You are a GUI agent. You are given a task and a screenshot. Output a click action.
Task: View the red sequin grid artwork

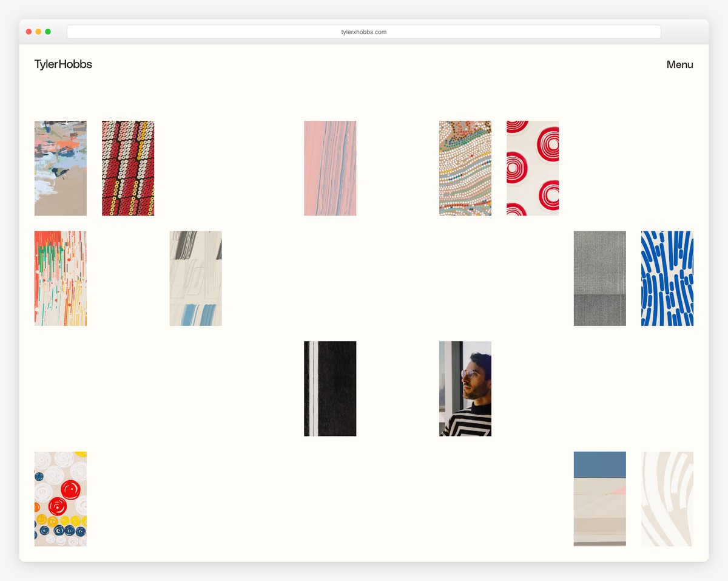tap(127, 168)
